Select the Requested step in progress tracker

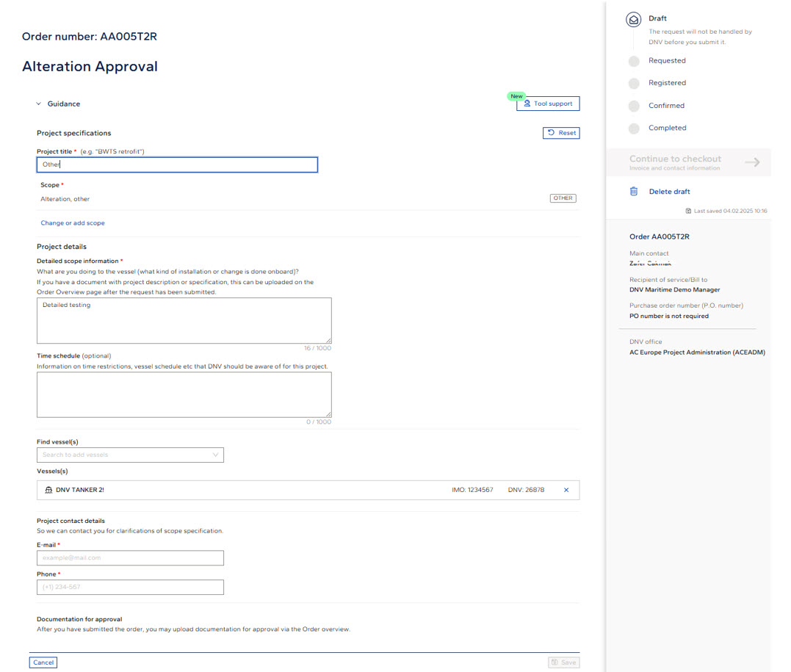666,61
